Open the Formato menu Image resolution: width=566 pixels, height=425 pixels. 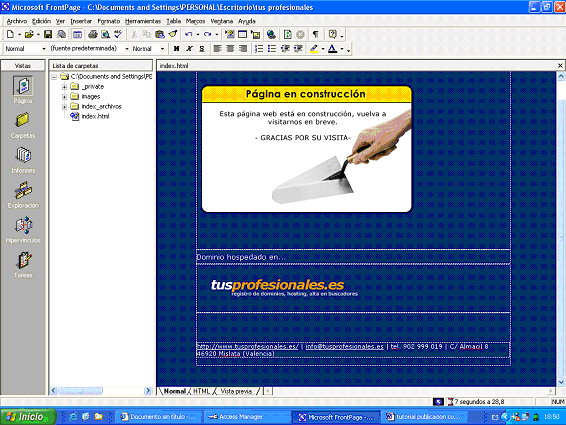pyautogui.click(x=109, y=21)
